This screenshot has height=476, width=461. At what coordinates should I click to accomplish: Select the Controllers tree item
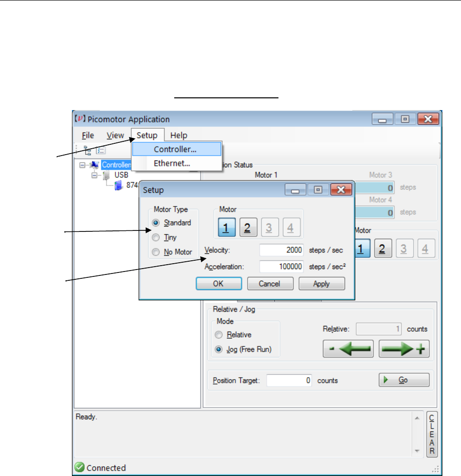pos(116,165)
